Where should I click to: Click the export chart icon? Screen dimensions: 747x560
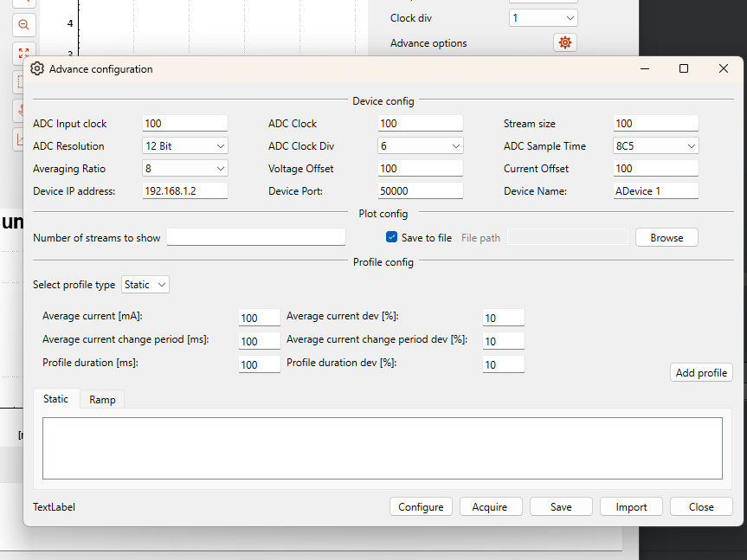(x=23, y=139)
